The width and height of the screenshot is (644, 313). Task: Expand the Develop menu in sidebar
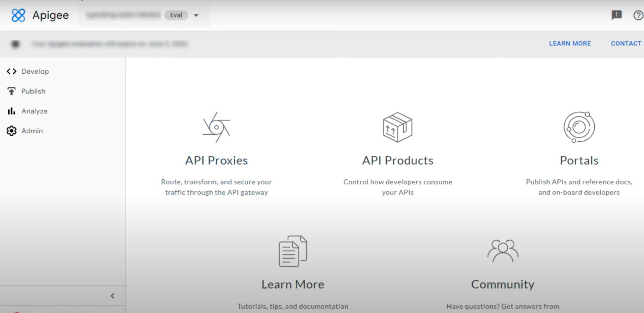[35, 72]
